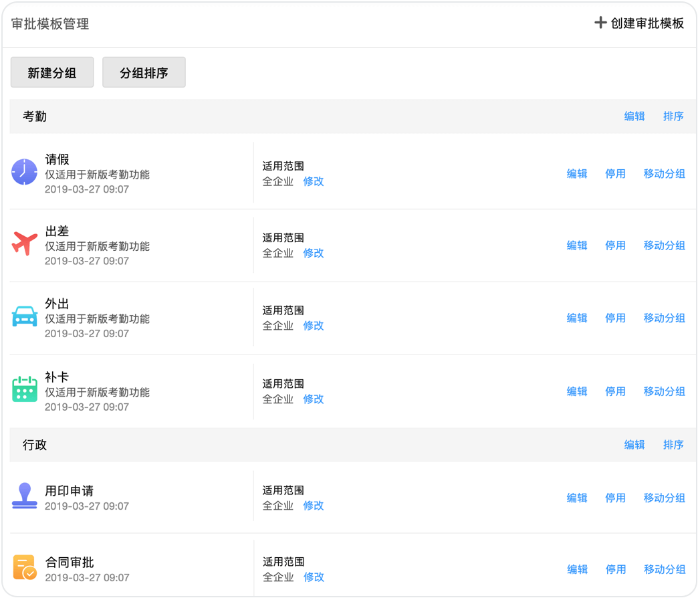700x602 pixels.
Task: Disable the 请假 template with 停用
Action: tap(615, 174)
